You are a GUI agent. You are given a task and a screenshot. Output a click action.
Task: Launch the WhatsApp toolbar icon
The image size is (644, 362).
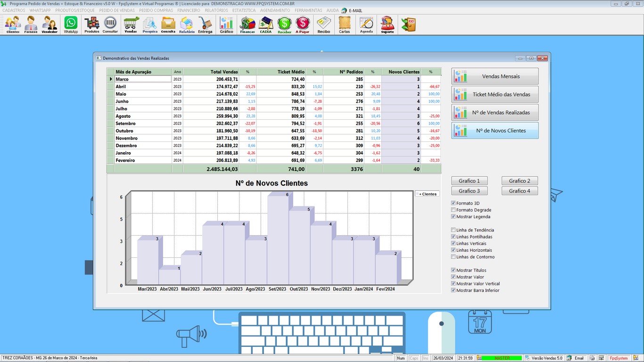[71, 25]
